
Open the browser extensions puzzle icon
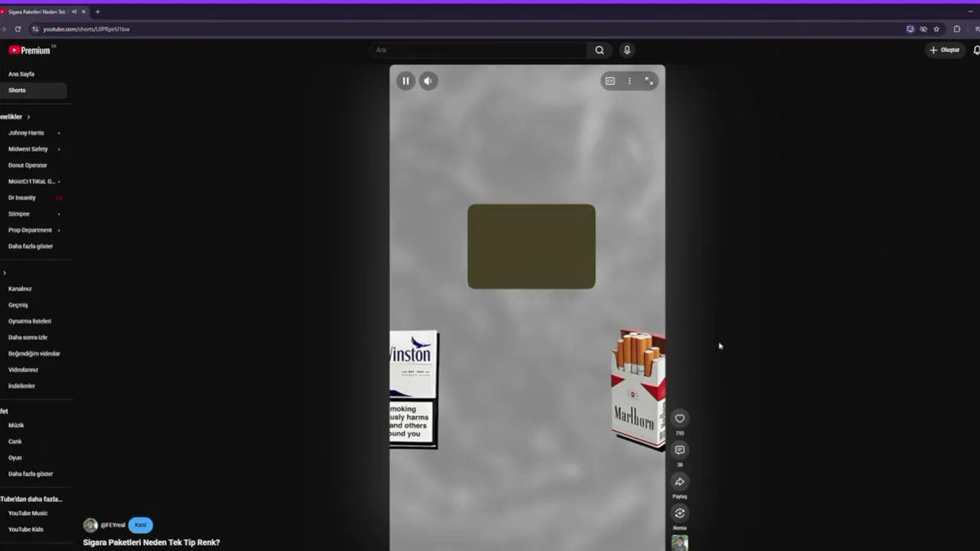point(957,29)
